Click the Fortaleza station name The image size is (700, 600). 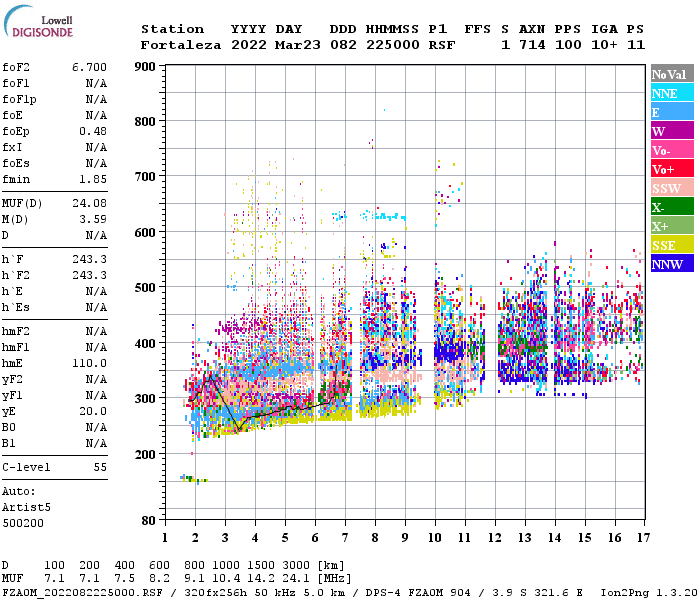coord(181,45)
